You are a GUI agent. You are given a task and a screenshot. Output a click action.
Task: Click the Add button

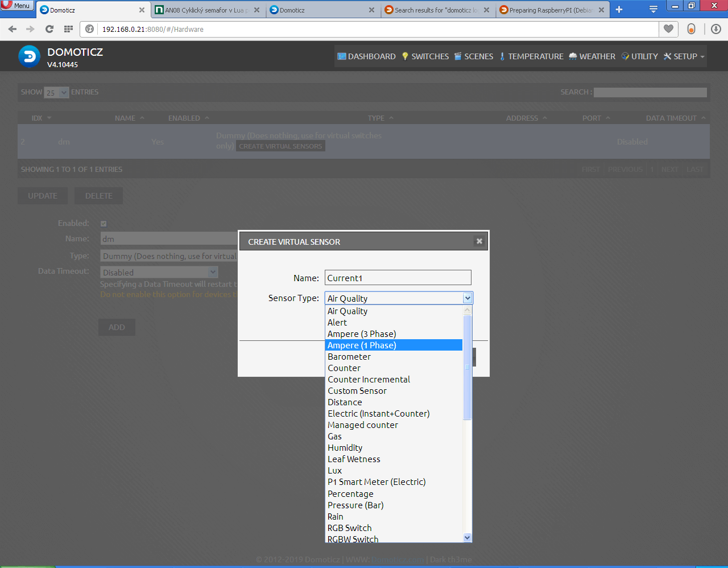point(117,327)
